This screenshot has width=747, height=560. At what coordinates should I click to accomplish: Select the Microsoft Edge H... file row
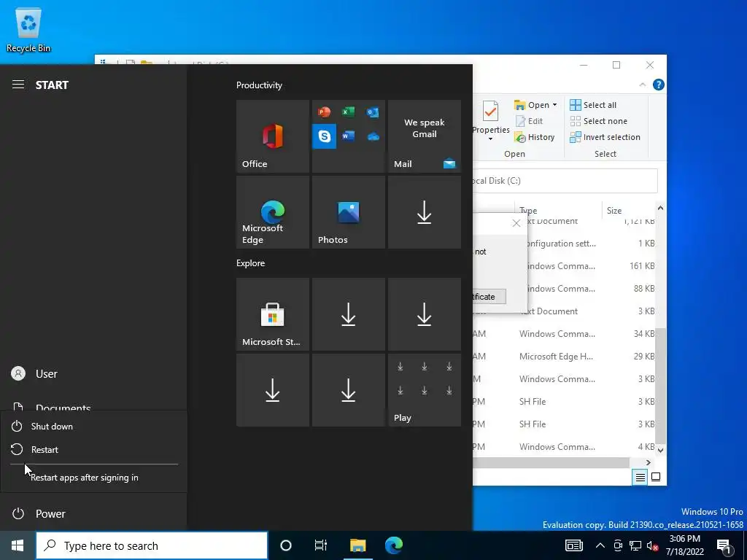tap(564, 356)
